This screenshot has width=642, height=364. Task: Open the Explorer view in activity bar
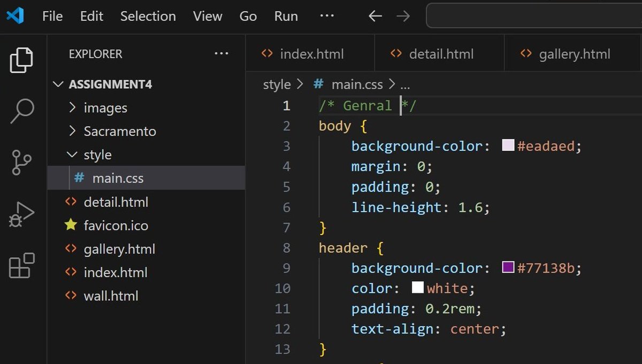click(x=22, y=60)
